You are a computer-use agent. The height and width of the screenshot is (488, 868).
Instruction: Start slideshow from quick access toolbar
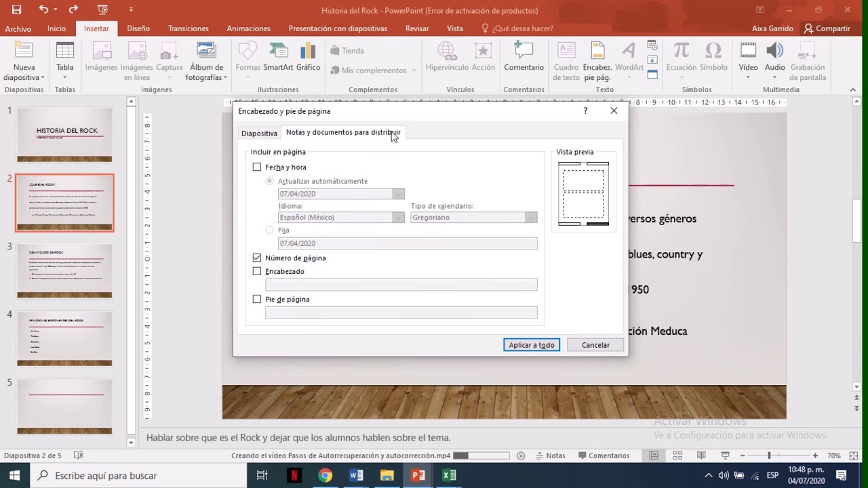tap(102, 9)
